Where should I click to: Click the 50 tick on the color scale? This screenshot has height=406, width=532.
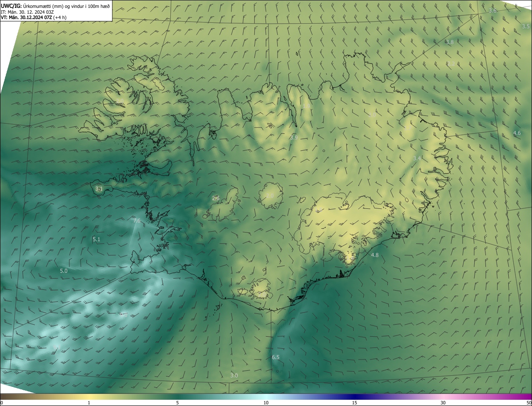[529, 403]
